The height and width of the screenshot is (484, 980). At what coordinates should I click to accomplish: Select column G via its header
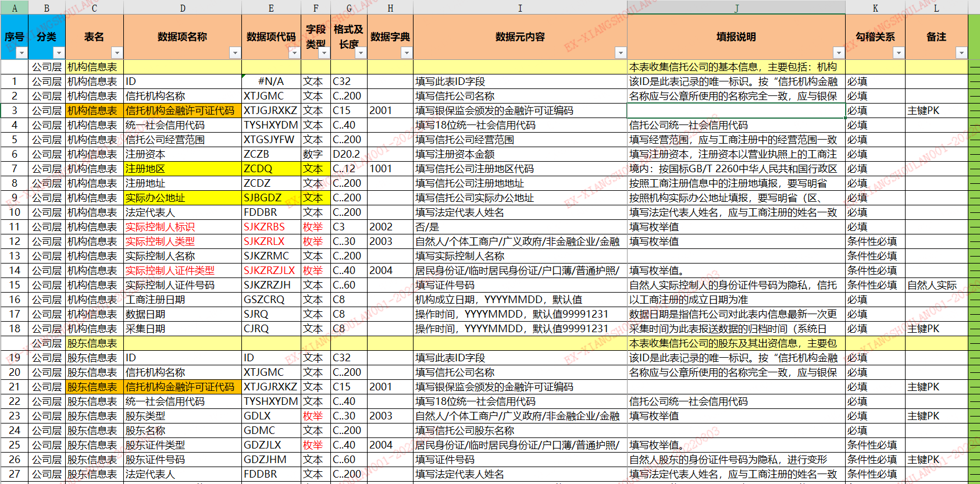349,8
